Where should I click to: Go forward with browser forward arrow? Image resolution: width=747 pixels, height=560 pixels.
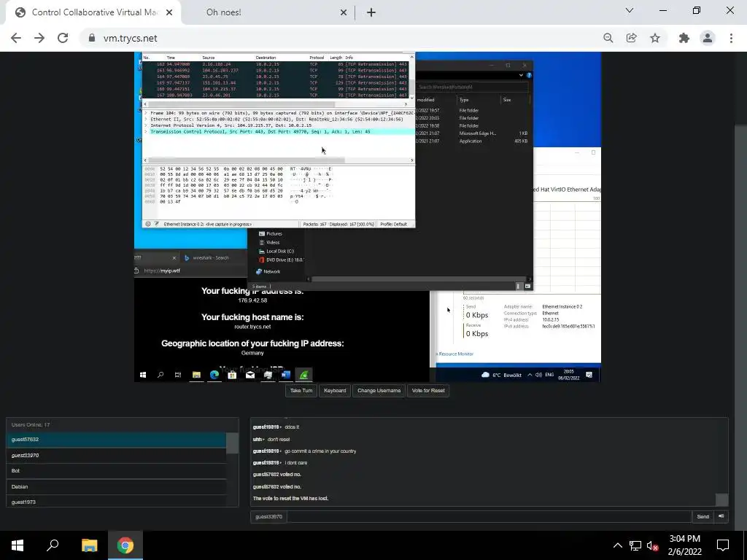(x=39, y=38)
